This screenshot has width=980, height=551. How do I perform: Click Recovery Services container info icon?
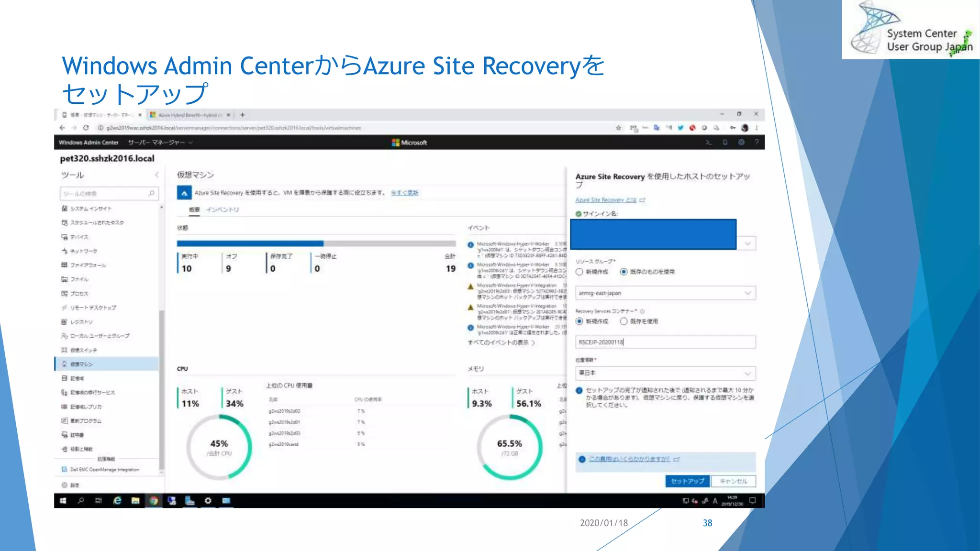pos(642,311)
